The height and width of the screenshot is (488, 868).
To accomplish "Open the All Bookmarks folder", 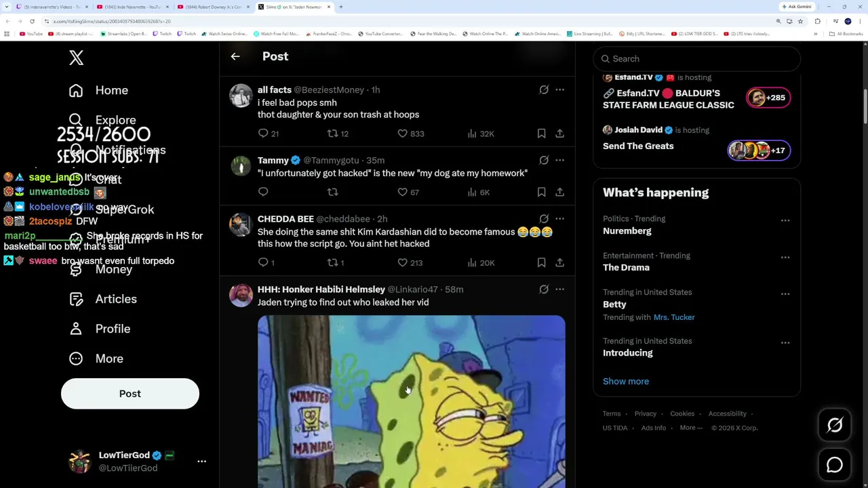I will [x=847, y=34].
